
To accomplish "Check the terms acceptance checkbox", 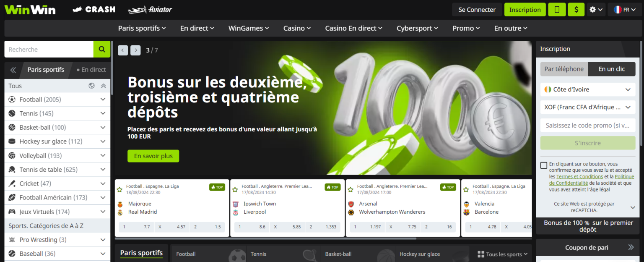I will 544,165.
